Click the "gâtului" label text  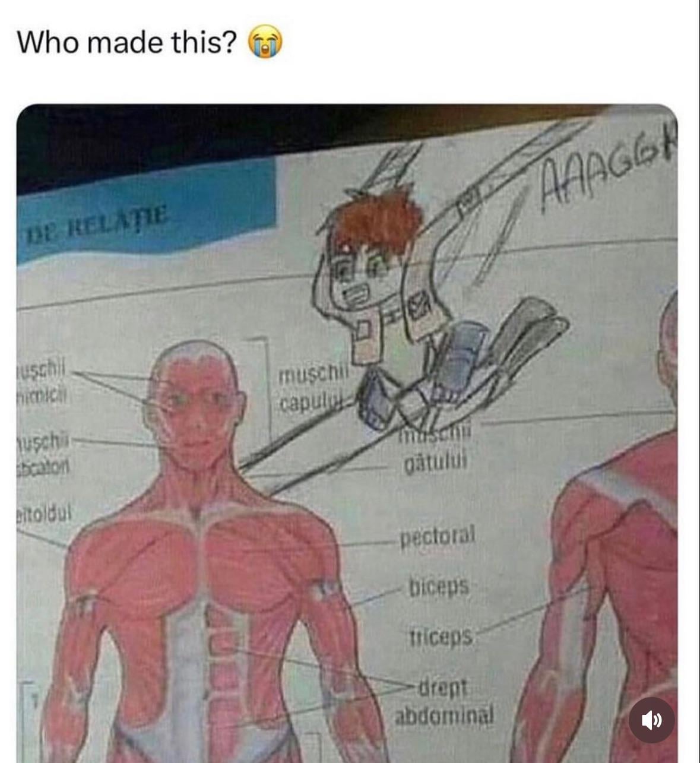coord(436,461)
